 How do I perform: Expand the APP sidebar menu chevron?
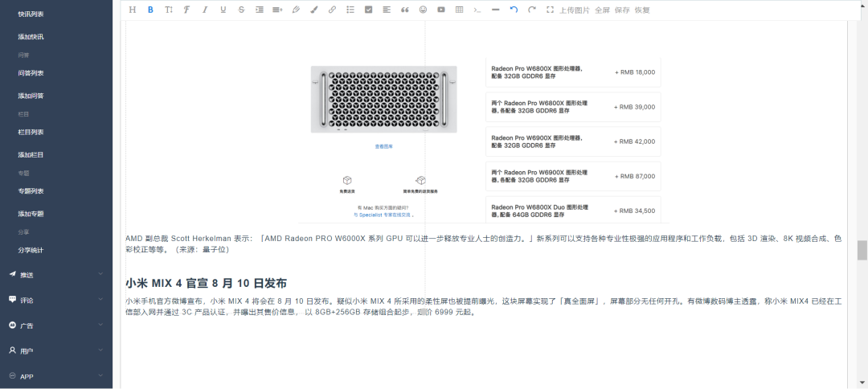pyautogui.click(x=100, y=375)
